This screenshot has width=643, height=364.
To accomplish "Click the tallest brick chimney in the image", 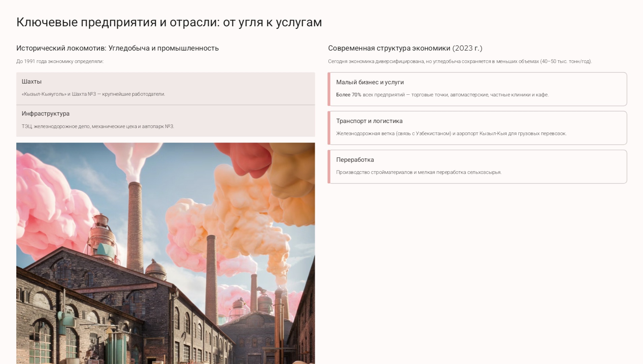I will (x=135, y=226).
